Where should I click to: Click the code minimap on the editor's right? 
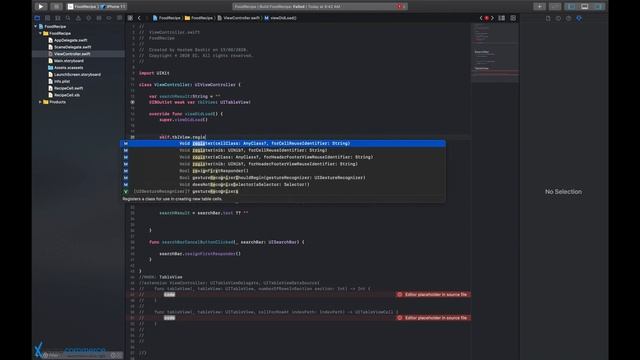point(495,53)
